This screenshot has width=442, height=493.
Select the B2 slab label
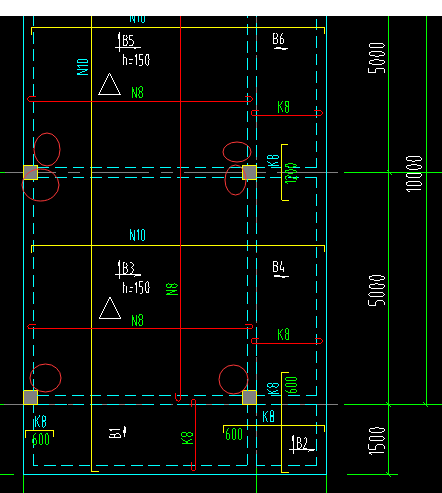(x=301, y=443)
